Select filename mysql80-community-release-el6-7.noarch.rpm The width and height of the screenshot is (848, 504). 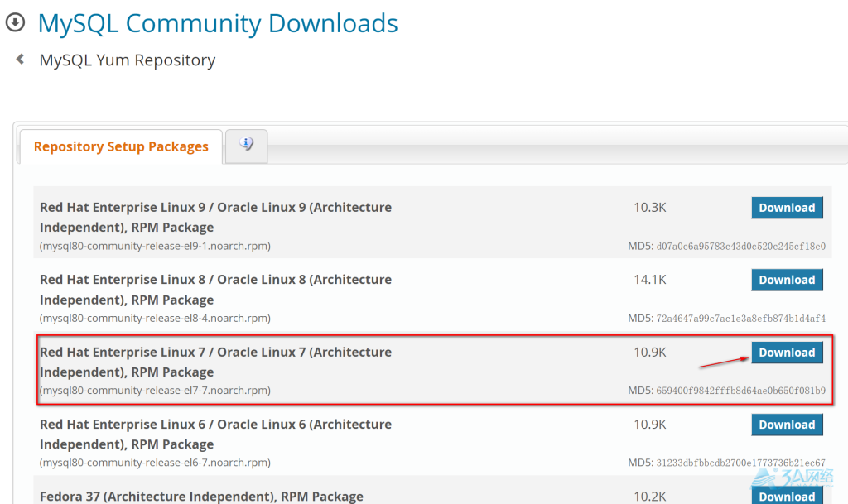155,463
